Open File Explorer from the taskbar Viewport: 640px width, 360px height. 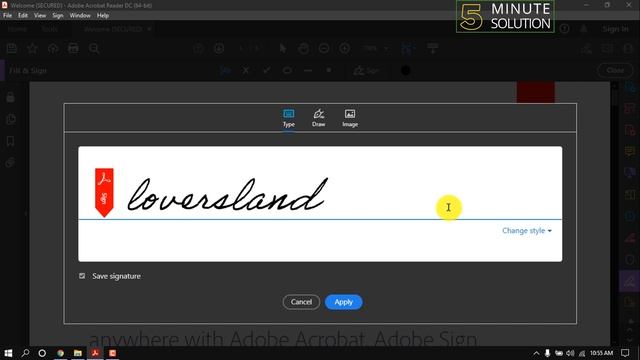[x=78, y=353]
